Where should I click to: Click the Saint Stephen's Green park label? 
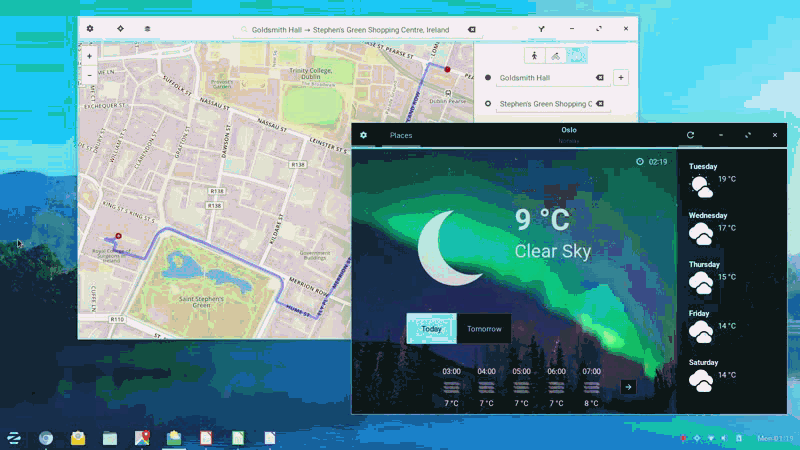pos(201,302)
